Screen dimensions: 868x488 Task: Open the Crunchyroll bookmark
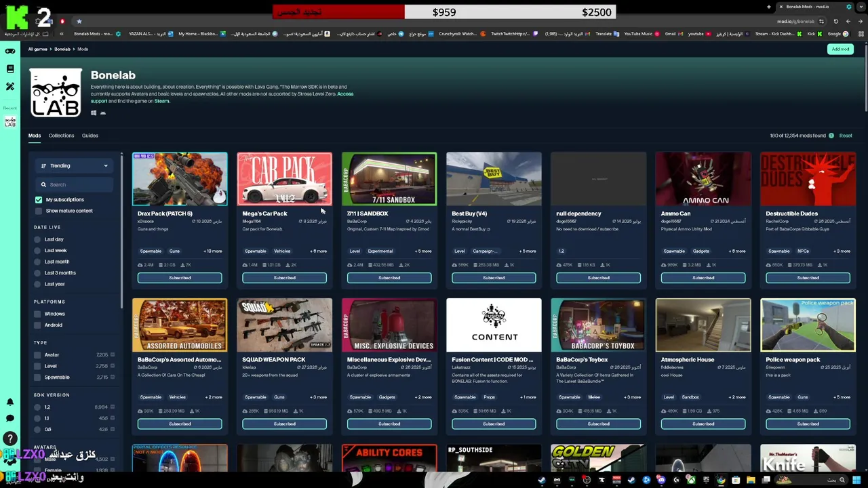461,34
